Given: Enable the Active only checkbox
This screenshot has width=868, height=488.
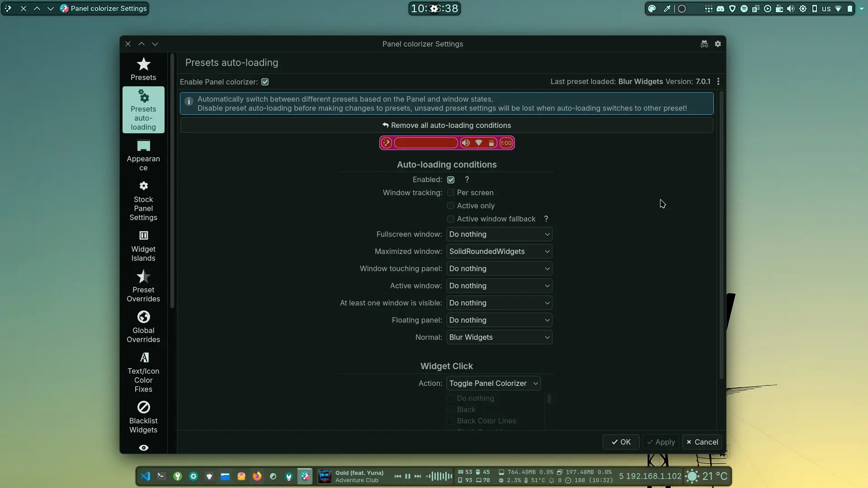Looking at the screenshot, I should pos(451,206).
